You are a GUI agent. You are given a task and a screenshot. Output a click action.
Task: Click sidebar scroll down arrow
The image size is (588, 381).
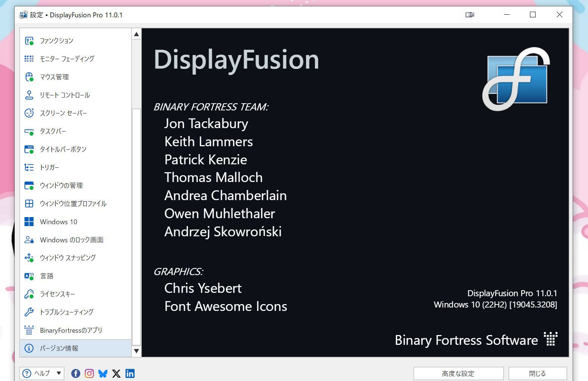click(136, 351)
